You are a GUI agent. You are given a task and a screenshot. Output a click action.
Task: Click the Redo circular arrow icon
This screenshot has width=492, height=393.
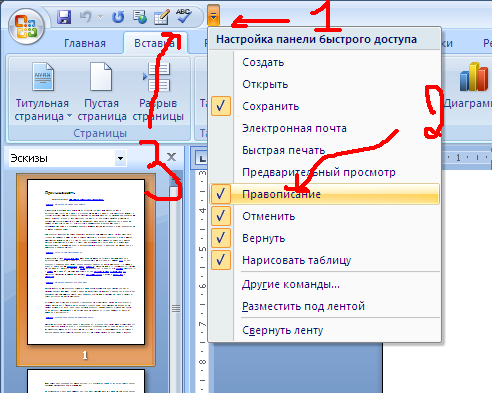coord(118,17)
